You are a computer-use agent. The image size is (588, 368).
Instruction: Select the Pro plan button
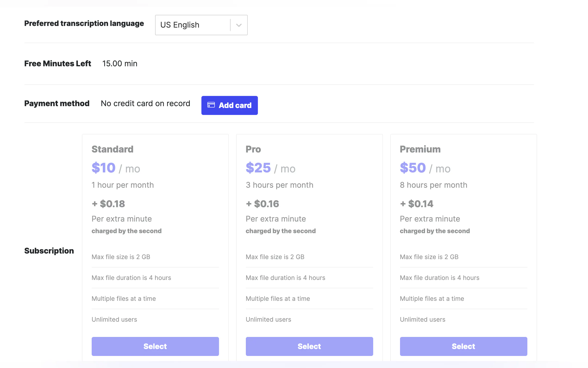[309, 346]
